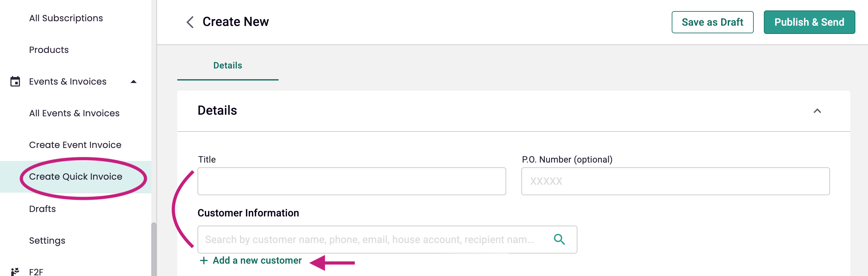This screenshot has height=276, width=868.
Task: Select All Subscriptions in the sidebar
Action: click(66, 17)
